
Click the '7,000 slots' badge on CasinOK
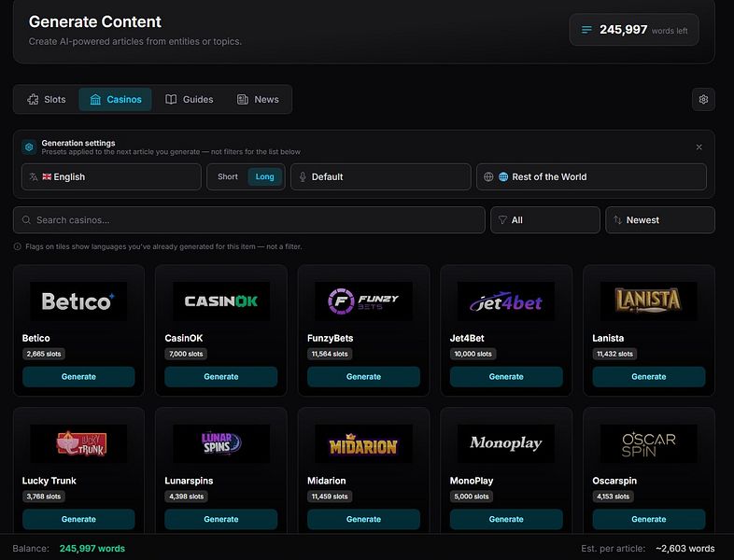(x=186, y=354)
